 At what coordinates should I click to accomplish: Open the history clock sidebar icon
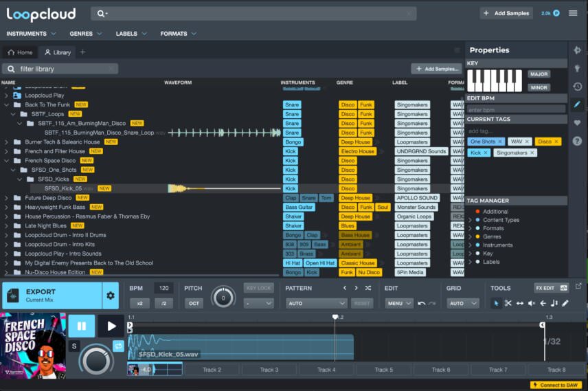(577, 87)
